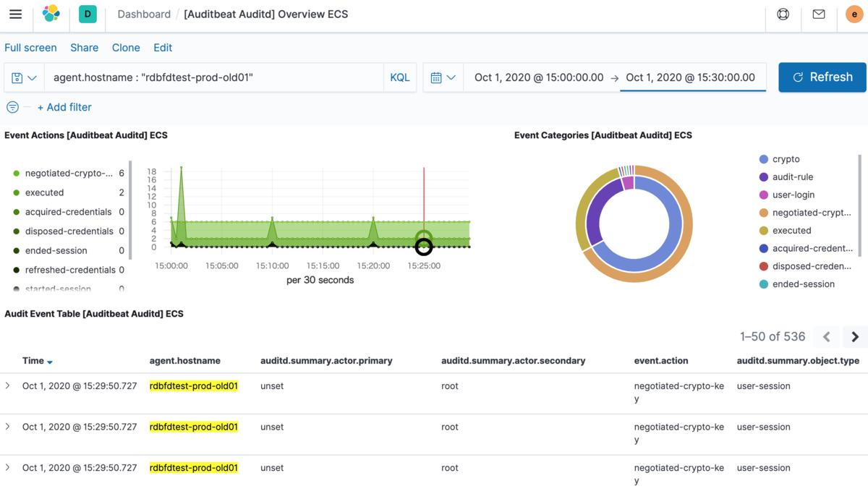Click Event Actions panel title

pyautogui.click(x=86, y=135)
